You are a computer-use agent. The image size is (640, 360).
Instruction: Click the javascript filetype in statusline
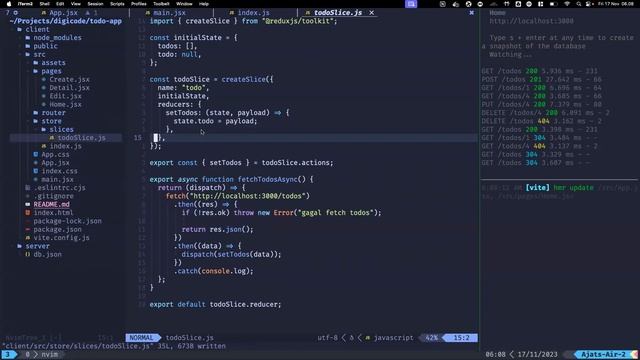393,338
